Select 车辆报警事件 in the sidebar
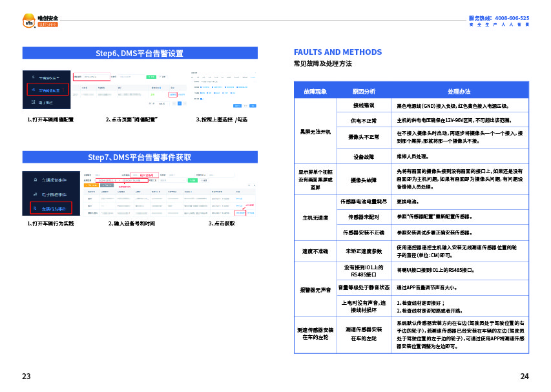The height and width of the screenshot is (392, 551). 54,179
